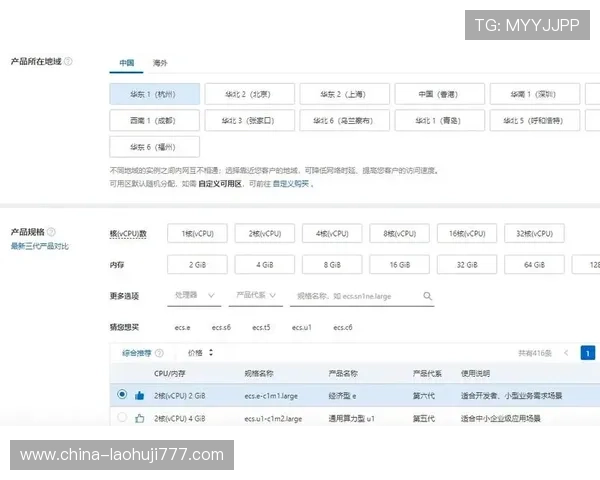Filter memory by 8 GiB
600x480 pixels.
pos(332,265)
